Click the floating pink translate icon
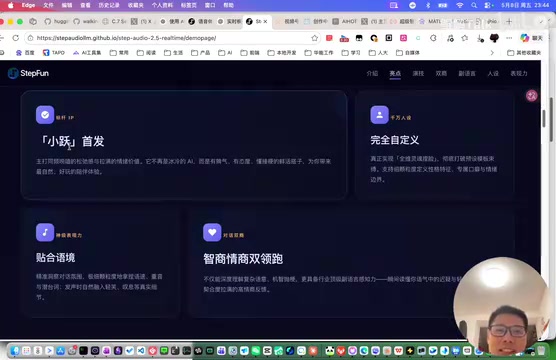 point(531,96)
